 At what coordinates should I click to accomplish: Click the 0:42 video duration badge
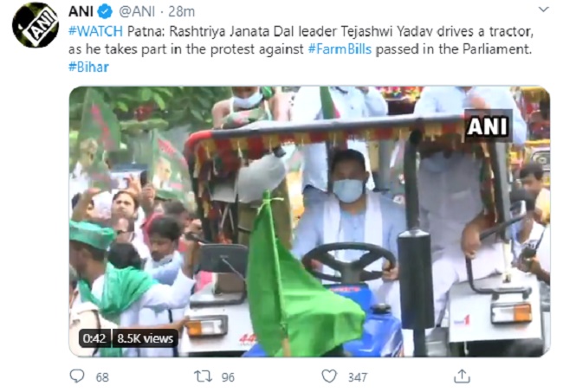94,338
